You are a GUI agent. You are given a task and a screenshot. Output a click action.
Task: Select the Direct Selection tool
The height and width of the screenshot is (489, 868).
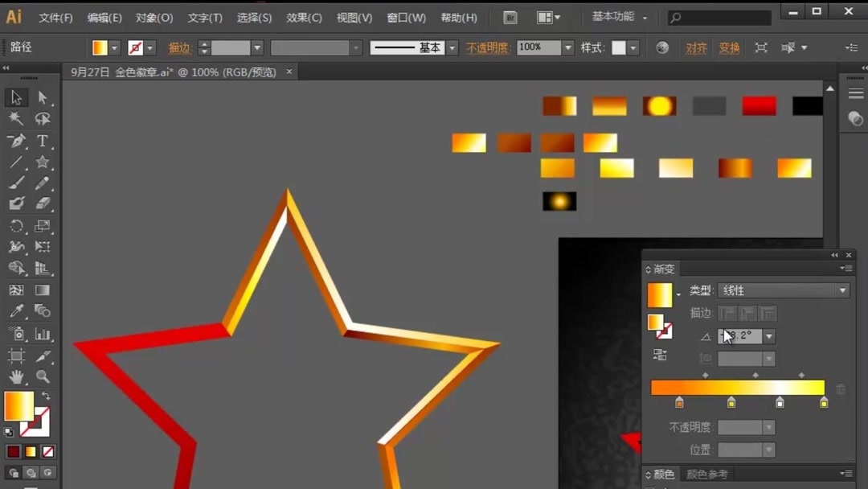pyautogui.click(x=43, y=96)
